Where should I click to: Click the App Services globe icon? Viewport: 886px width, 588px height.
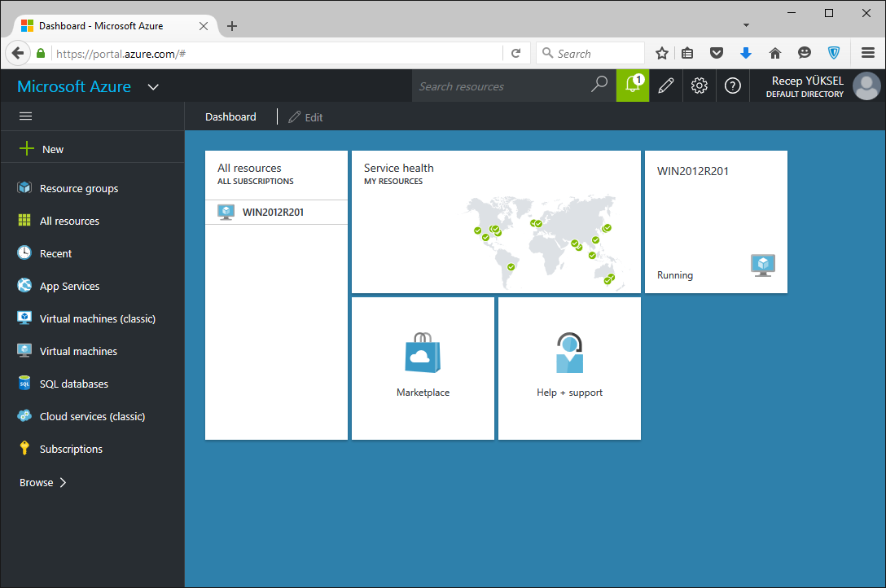[x=24, y=285]
